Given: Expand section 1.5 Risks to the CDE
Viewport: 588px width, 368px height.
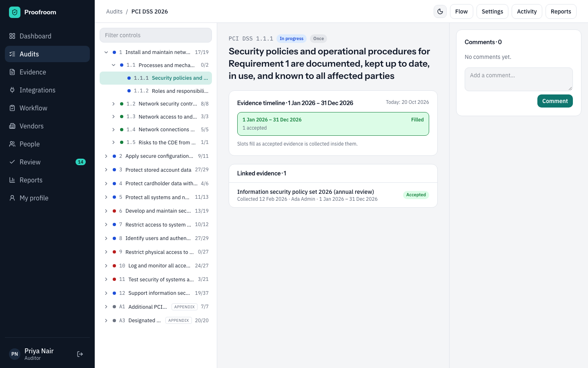Looking at the screenshot, I should 114,142.
